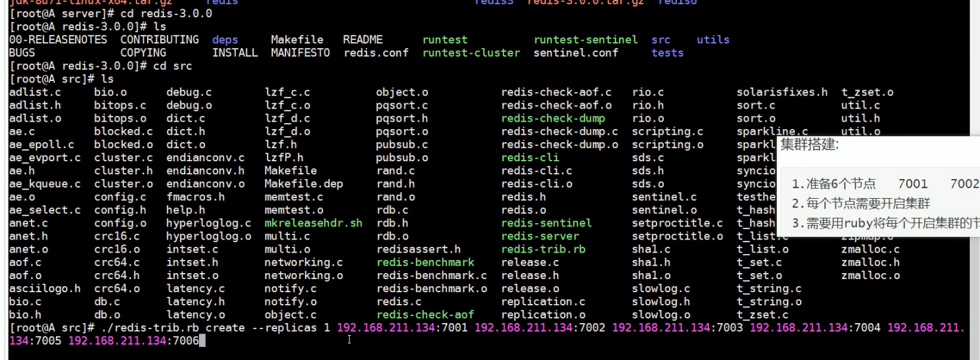The width and height of the screenshot is (980, 360).
Task: Click the redis-server executable name
Action: click(x=540, y=236)
